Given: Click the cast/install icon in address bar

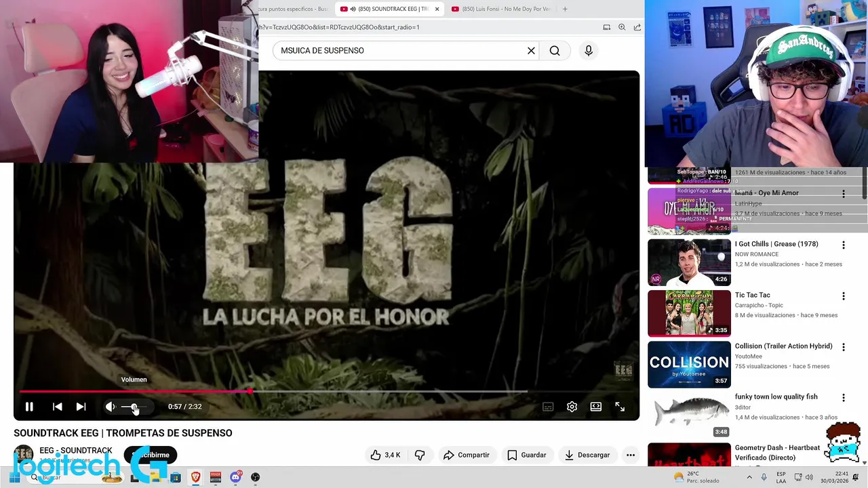Looking at the screenshot, I should 607,27.
